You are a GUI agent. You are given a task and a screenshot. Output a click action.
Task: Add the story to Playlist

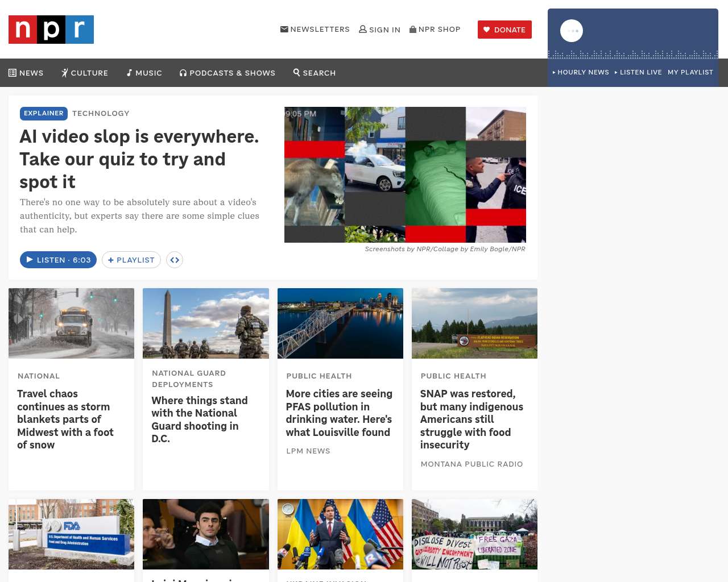click(131, 260)
